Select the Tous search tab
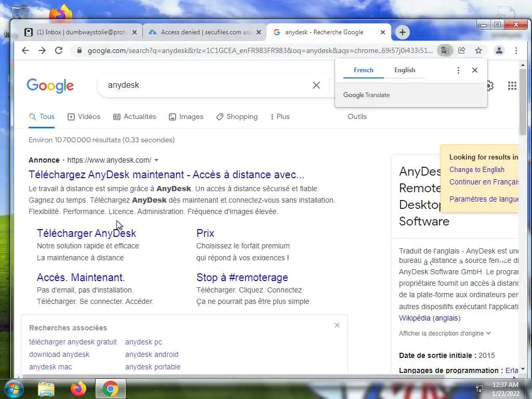 click(42, 117)
